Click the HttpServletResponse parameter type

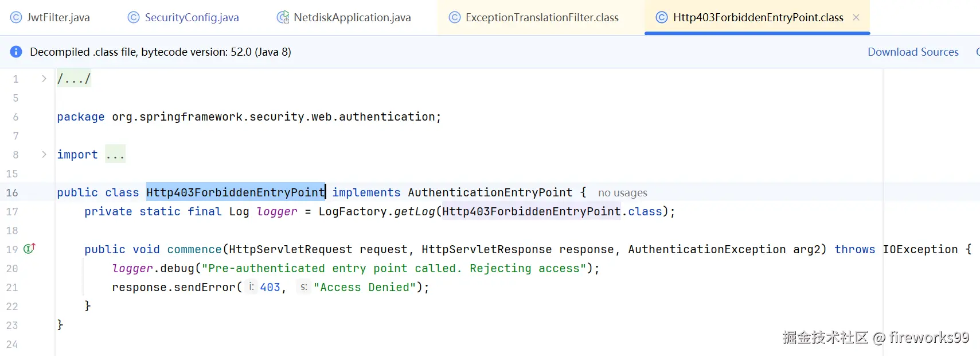tap(487, 249)
